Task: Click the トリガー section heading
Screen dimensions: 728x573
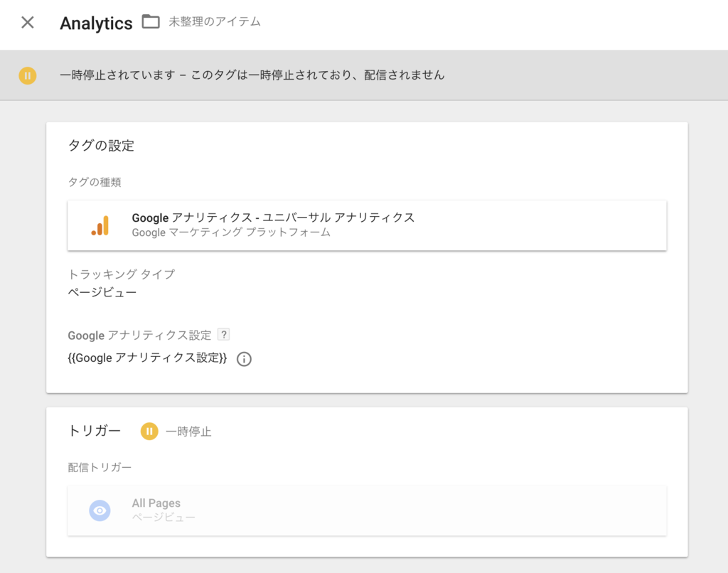Action: coord(95,432)
